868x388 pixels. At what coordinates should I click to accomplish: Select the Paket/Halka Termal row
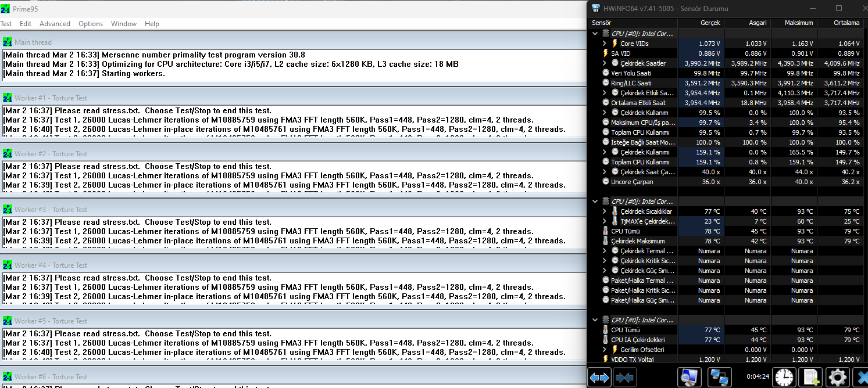pos(726,281)
